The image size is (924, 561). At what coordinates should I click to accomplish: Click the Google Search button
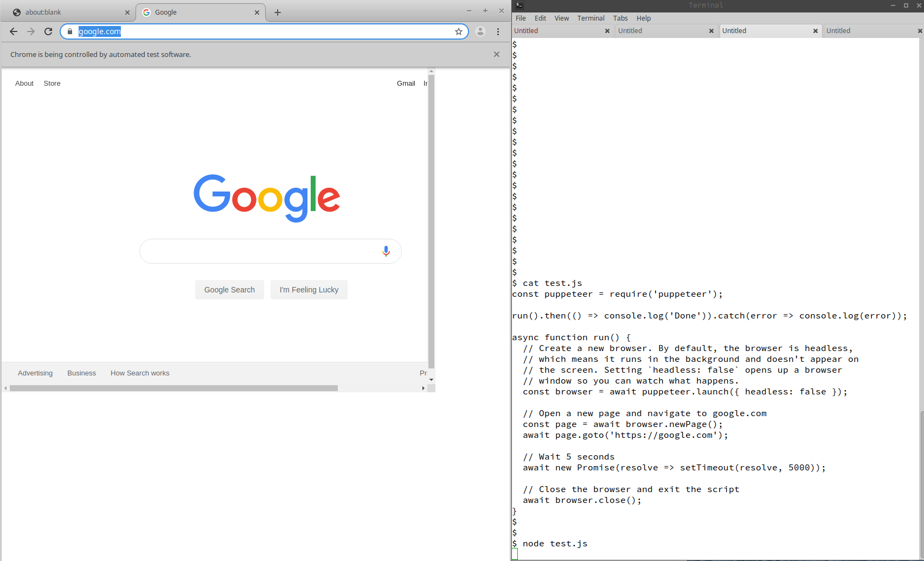click(229, 290)
